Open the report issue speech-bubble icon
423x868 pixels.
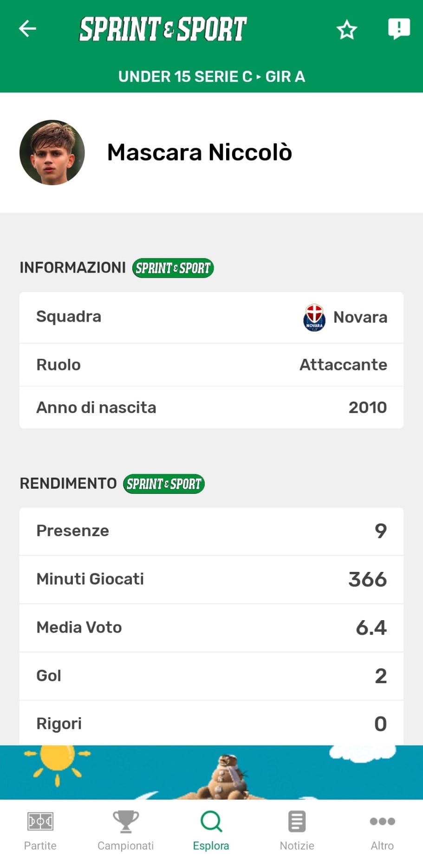pos(398,29)
